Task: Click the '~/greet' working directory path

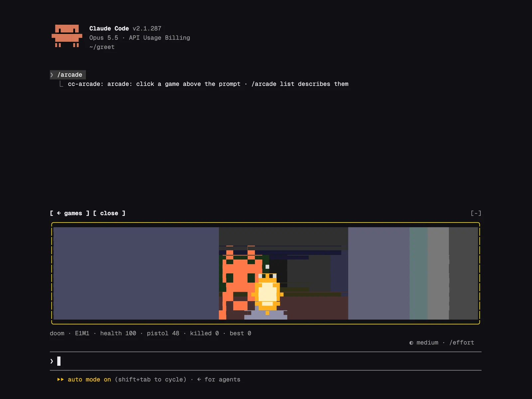Action: [x=102, y=47]
